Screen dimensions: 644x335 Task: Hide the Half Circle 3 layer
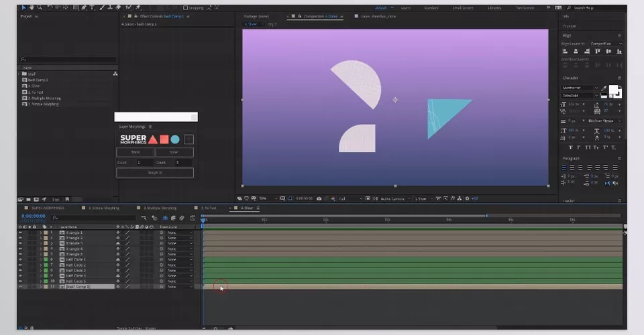pyautogui.click(x=20, y=270)
